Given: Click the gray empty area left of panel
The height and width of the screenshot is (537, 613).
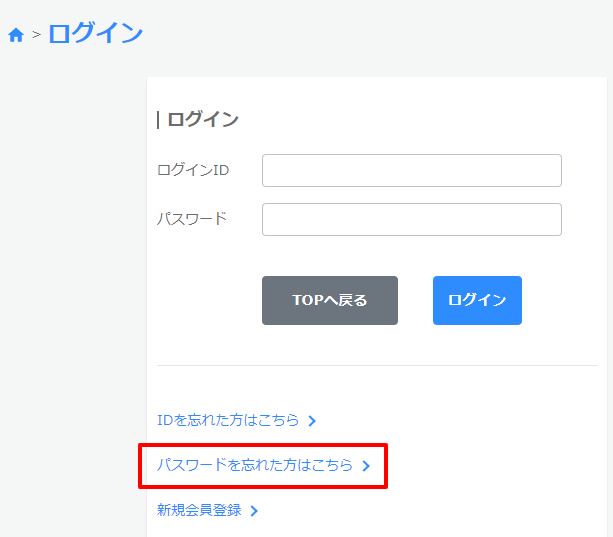Looking at the screenshot, I should click(x=70, y=300).
